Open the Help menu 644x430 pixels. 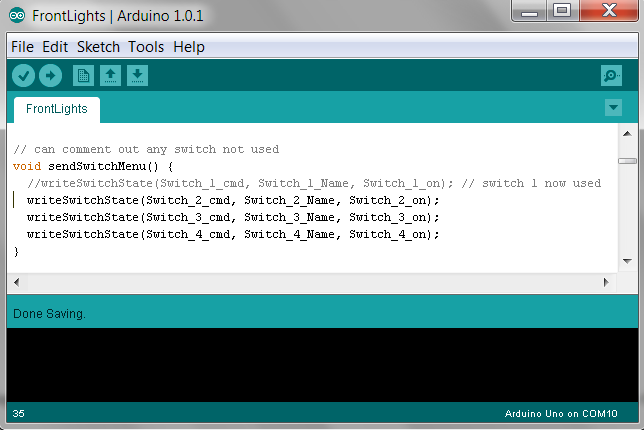tap(189, 47)
